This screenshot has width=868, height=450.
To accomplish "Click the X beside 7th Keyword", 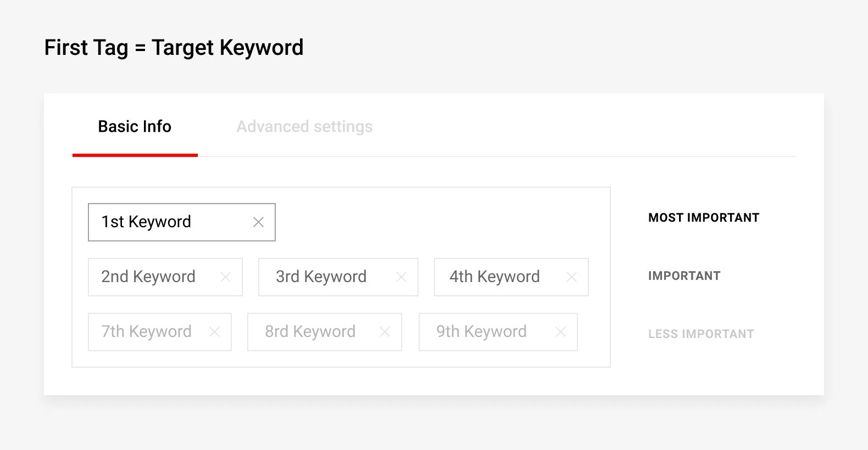I will point(215,331).
